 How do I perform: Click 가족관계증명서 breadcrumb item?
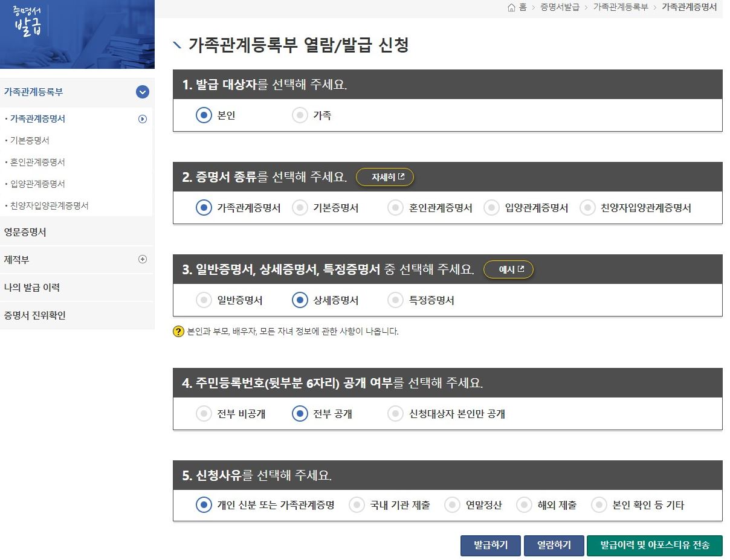(x=690, y=7)
